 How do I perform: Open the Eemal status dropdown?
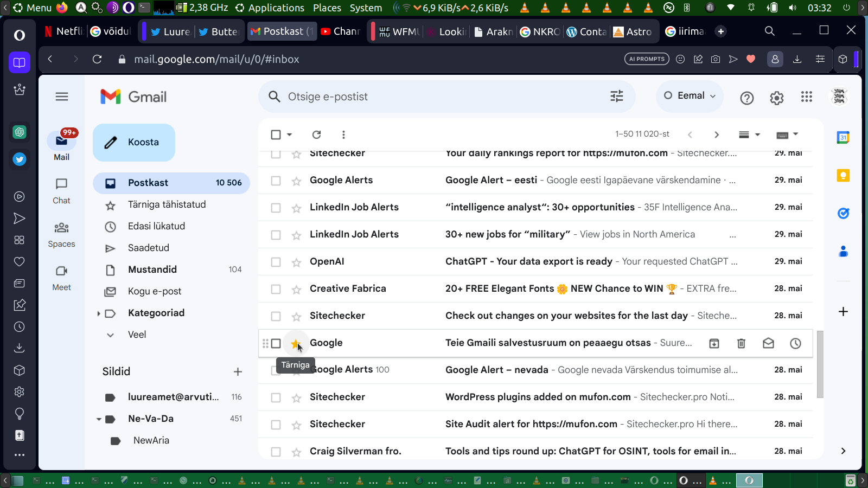pos(690,96)
